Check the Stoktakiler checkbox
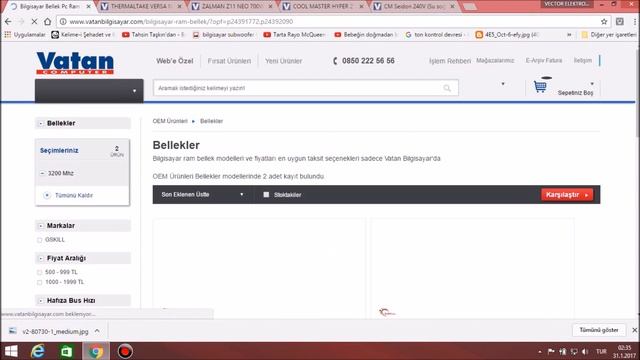The width and height of the screenshot is (640, 360). point(266,195)
